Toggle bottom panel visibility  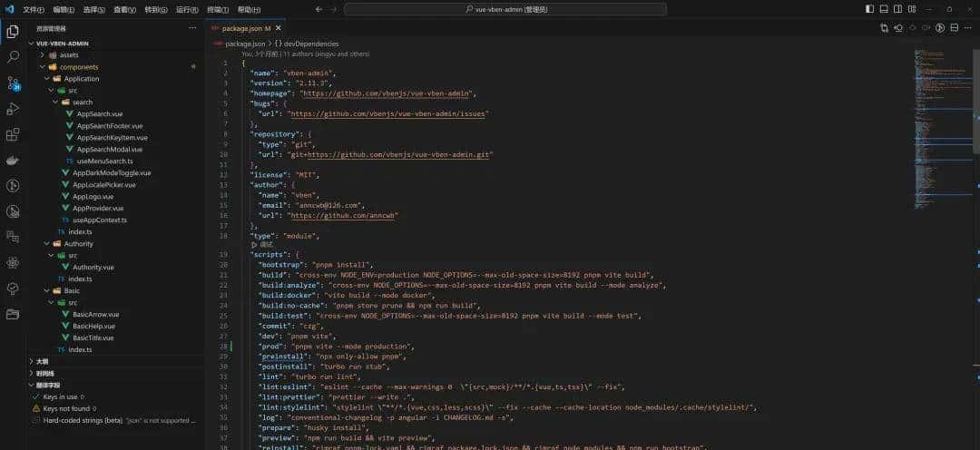884,9
